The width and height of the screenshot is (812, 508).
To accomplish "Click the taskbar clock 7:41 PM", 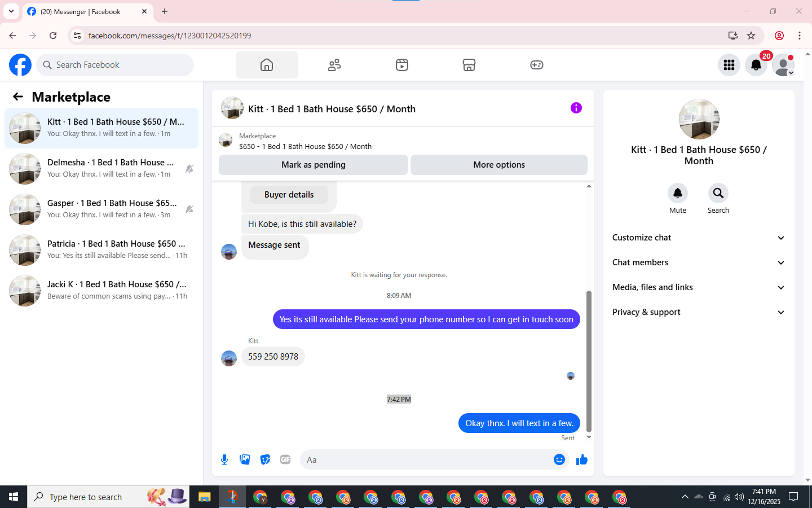I will [x=764, y=497].
